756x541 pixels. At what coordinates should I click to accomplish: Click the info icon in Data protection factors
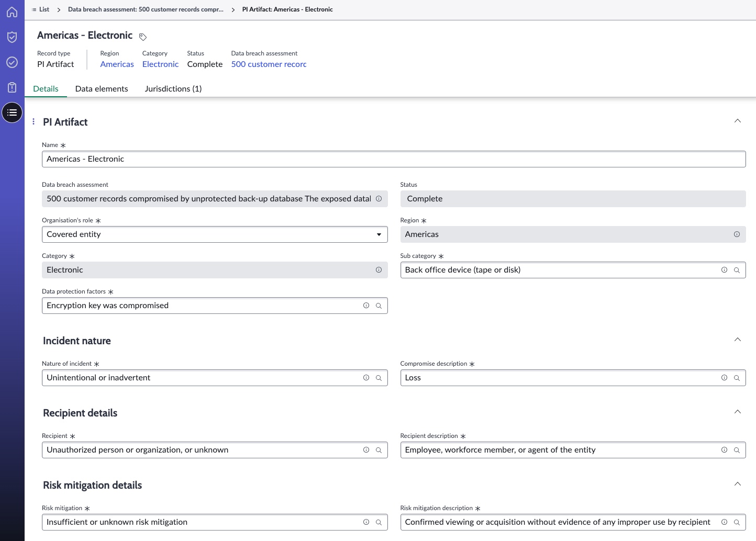coord(366,306)
